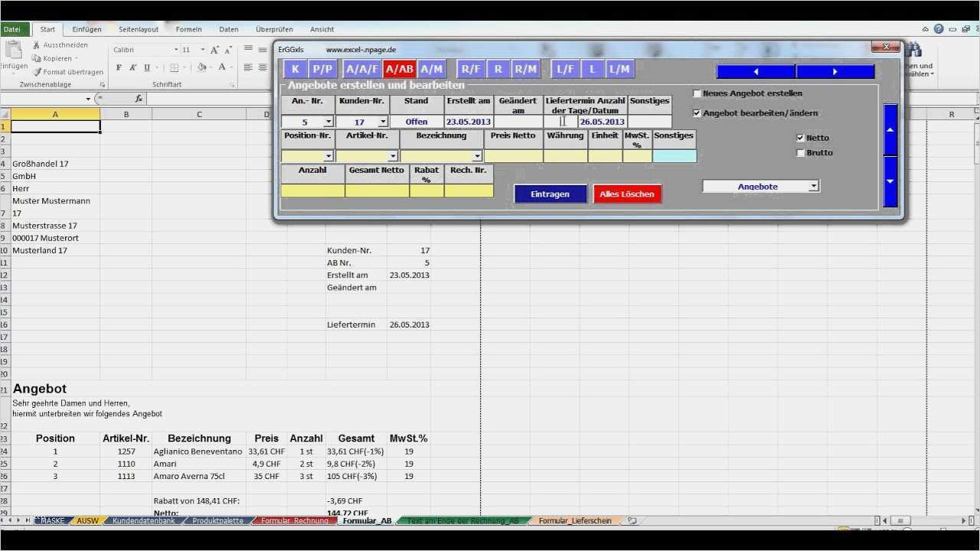Viewport: 980px width, 551px height.
Task: Expand the Kunden-Nr. dropdown showing 17
Action: [382, 122]
